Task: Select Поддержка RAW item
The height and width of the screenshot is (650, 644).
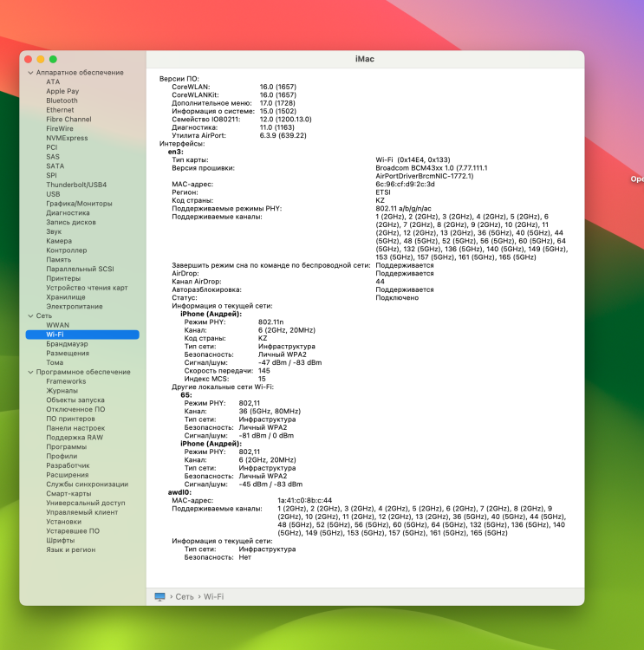Action: tap(75, 438)
